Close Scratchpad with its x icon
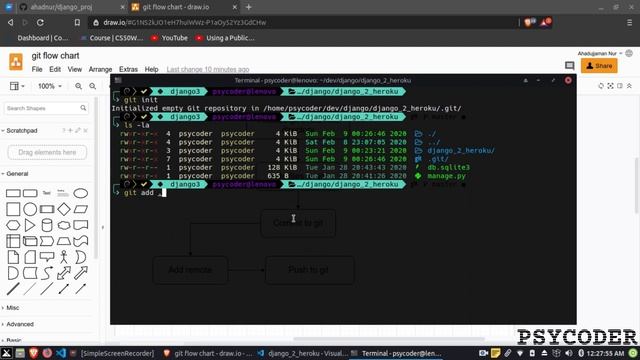 pyautogui.click(x=85, y=131)
